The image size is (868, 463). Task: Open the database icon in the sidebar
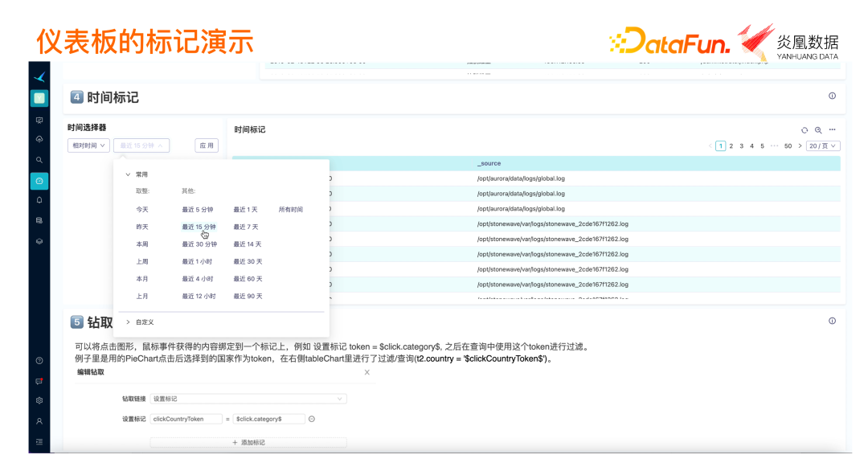pos(39,220)
